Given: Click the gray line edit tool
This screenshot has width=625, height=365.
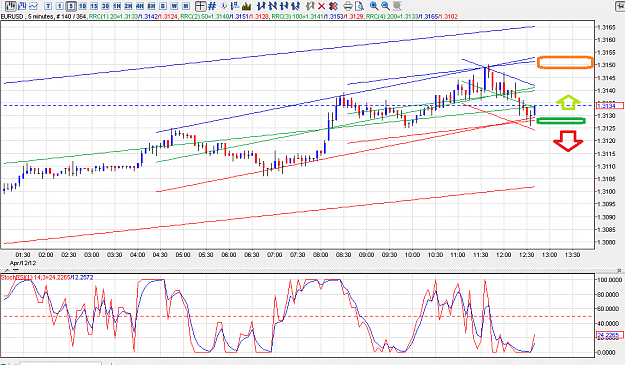Looking at the screenshot, I should [x=310, y=6].
